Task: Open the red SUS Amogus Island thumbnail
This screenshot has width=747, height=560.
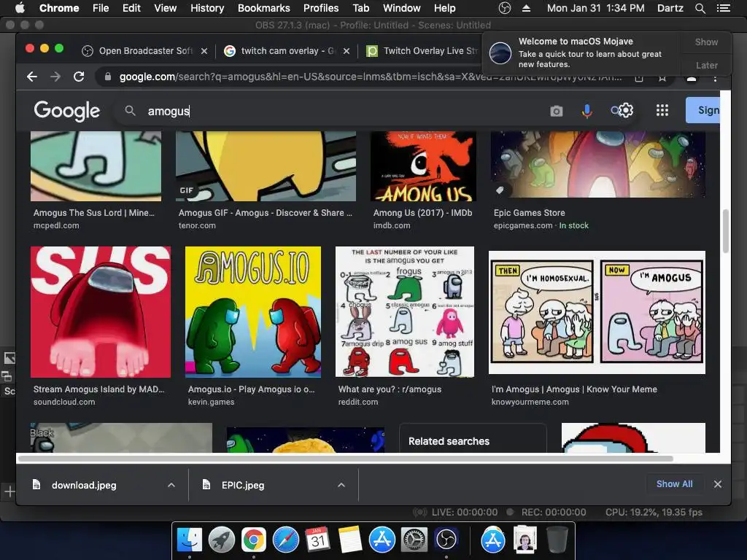Action: (x=101, y=312)
